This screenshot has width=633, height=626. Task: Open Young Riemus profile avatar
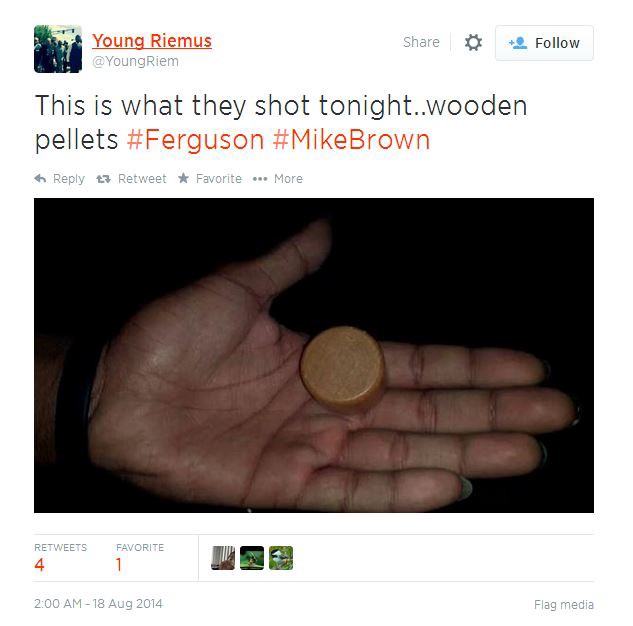[x=58, y=49]
